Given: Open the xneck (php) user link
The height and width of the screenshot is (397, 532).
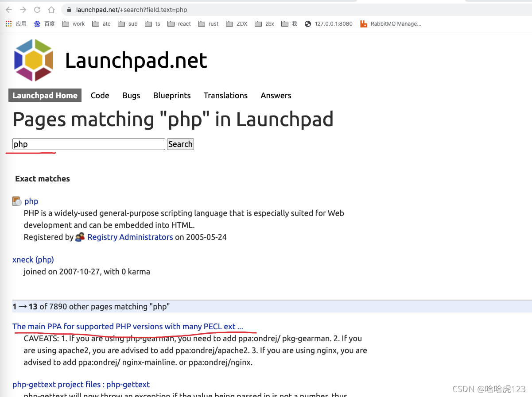Looking at the screenshot, I should (x=33, y=260).
